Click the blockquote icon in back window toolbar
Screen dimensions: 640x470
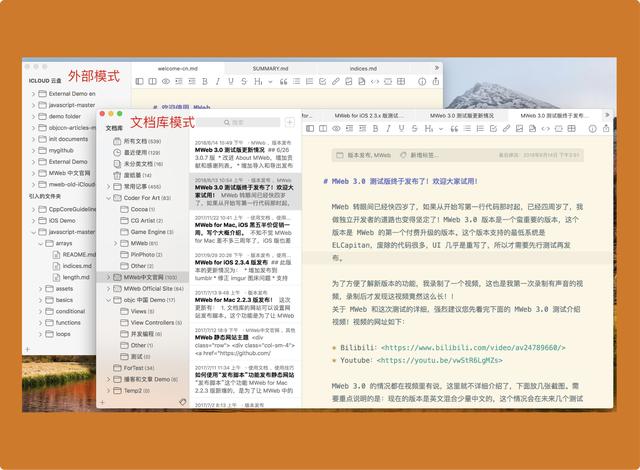click(283, 82)
